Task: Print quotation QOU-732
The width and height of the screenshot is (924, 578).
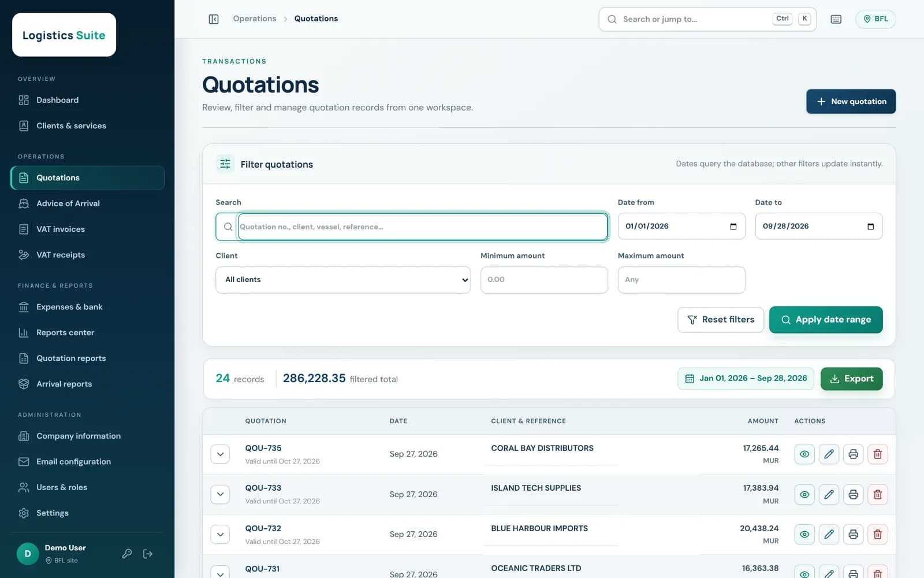Action: pyautogui.click(x=853, y=535)
